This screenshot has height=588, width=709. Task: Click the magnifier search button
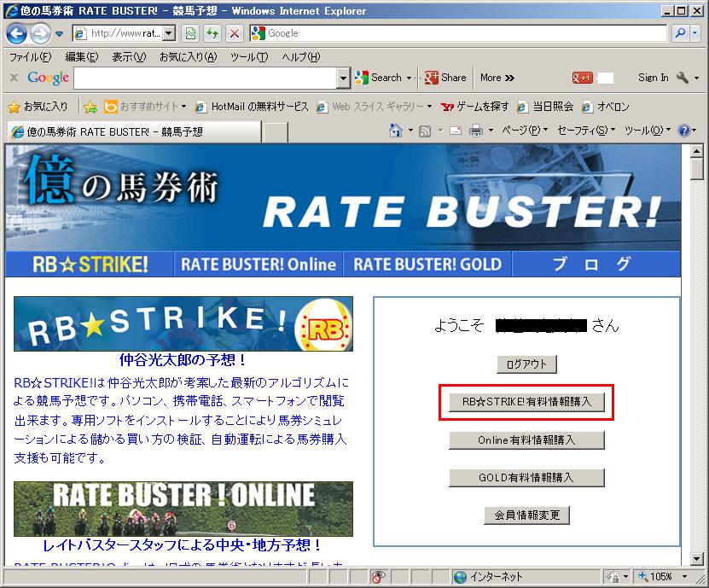680,33
